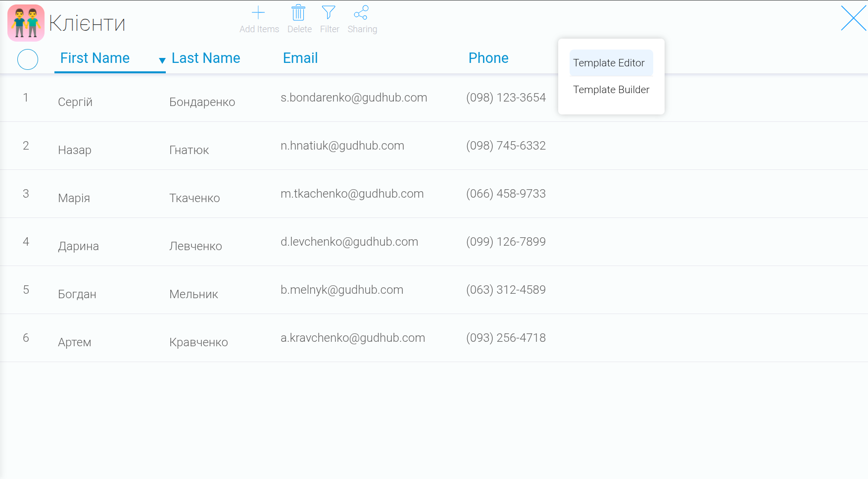Click the Email column header
This screenshot has width=868, height=479.
click(x=300, y=58)
